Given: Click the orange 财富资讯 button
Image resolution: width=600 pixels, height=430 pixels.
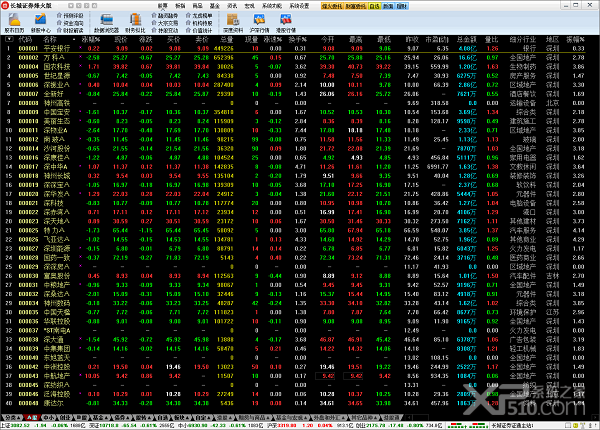Looking at the screenshot, I should tap(356, 6).
